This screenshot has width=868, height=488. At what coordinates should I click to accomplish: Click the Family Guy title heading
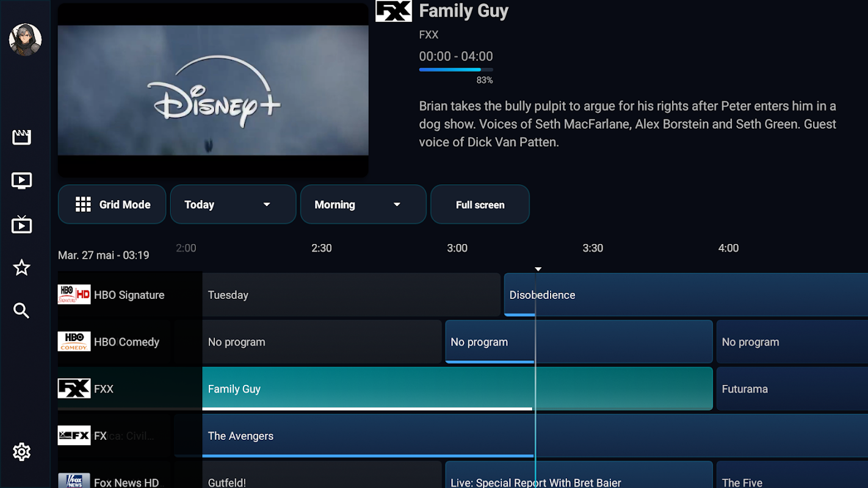click(x=464, y=10)
